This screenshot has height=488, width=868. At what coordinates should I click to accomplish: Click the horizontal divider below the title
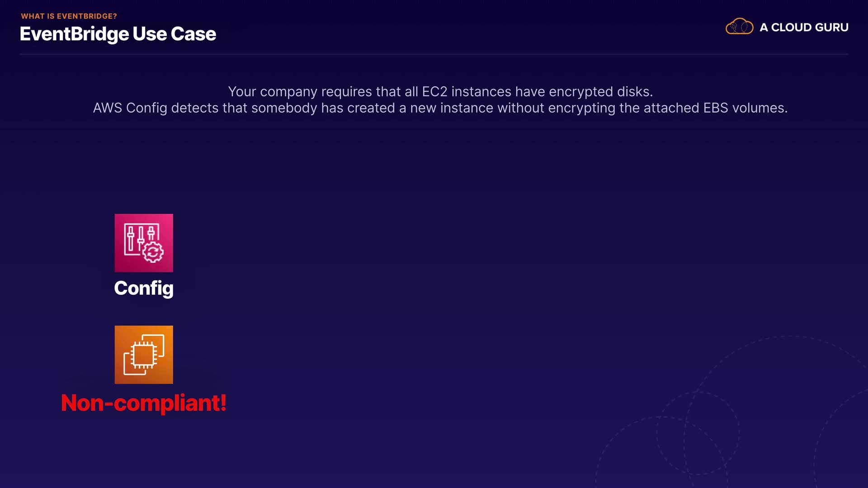tap(434, 54)
